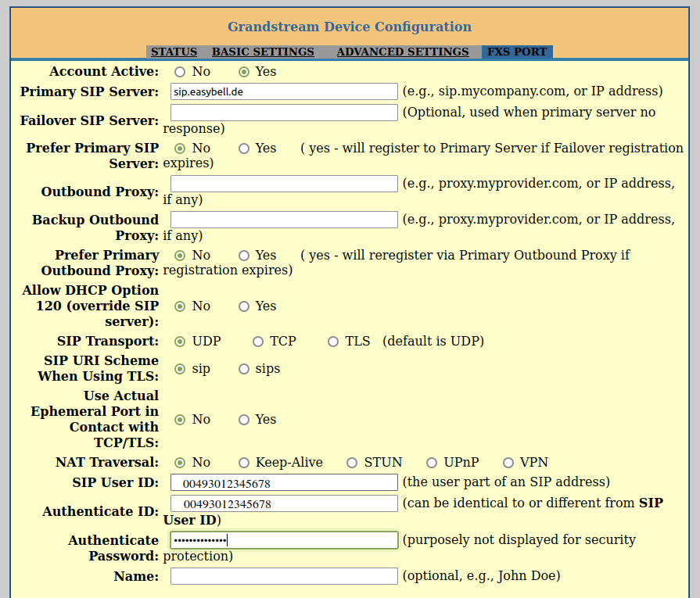The width and height of the screenshot is (700, 598).
Task: Click the Primary SIP Server field
Action: point(284,91)
